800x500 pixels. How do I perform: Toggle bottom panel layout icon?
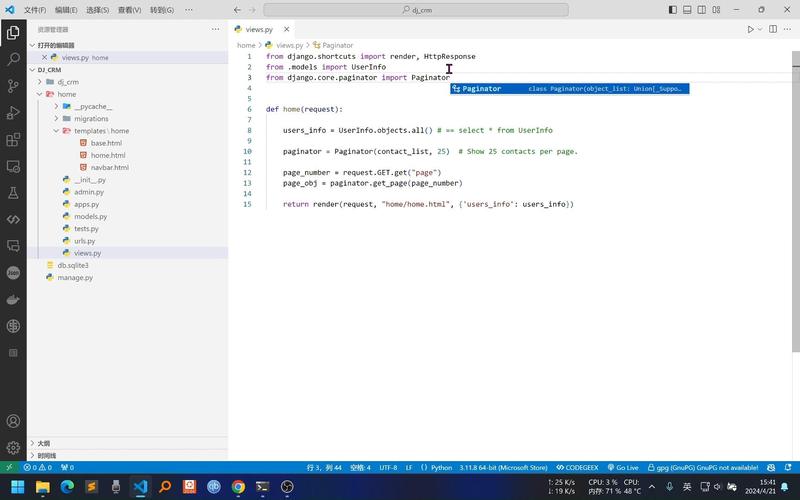click(687, 10)
